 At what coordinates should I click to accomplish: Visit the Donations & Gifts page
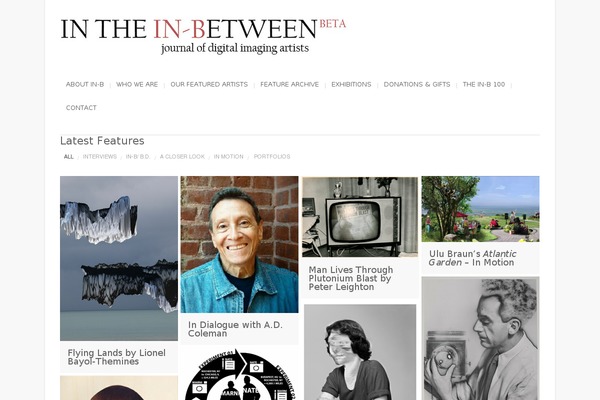click(417, 84)
